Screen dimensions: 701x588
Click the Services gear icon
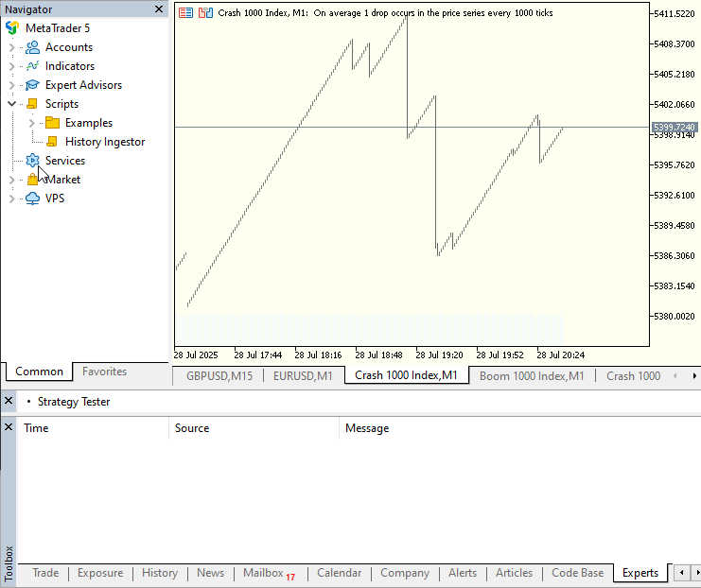[32, 161]
